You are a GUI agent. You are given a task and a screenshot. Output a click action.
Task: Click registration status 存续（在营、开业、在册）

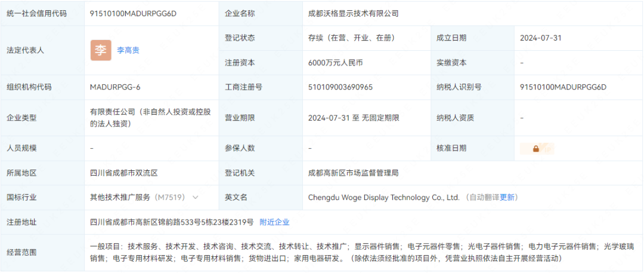[x=352, y=38]
